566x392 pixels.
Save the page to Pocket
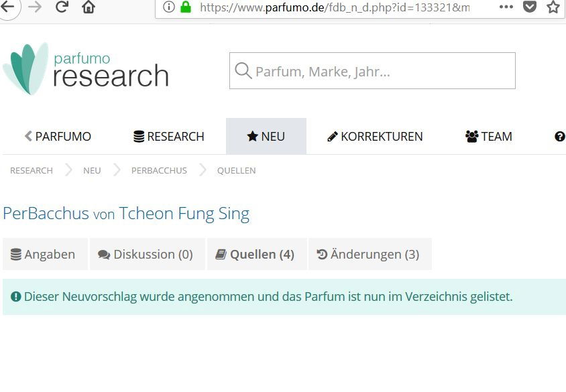coord(530,6)
